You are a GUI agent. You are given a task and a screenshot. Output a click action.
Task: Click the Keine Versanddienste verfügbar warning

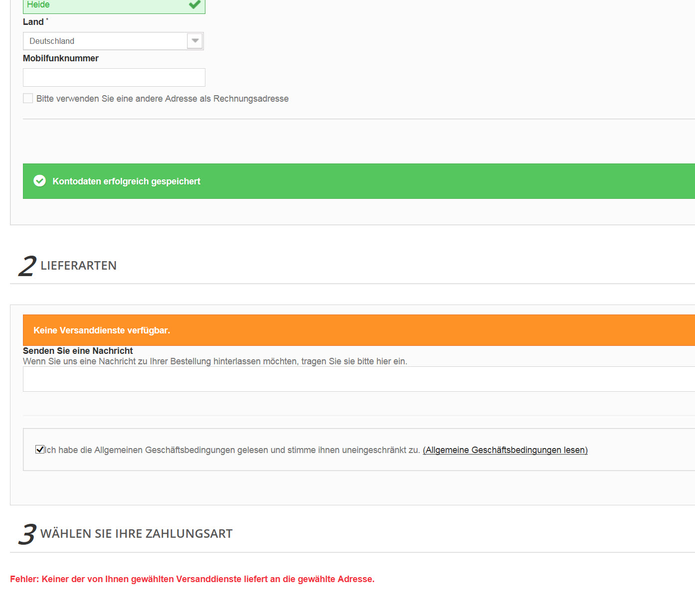click(102, 330)
